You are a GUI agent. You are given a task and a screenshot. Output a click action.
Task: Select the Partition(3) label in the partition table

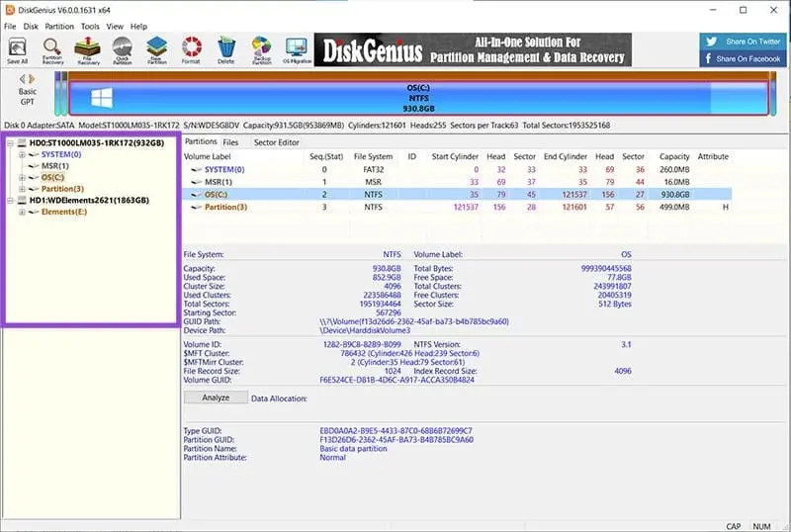tap(226, 208)
